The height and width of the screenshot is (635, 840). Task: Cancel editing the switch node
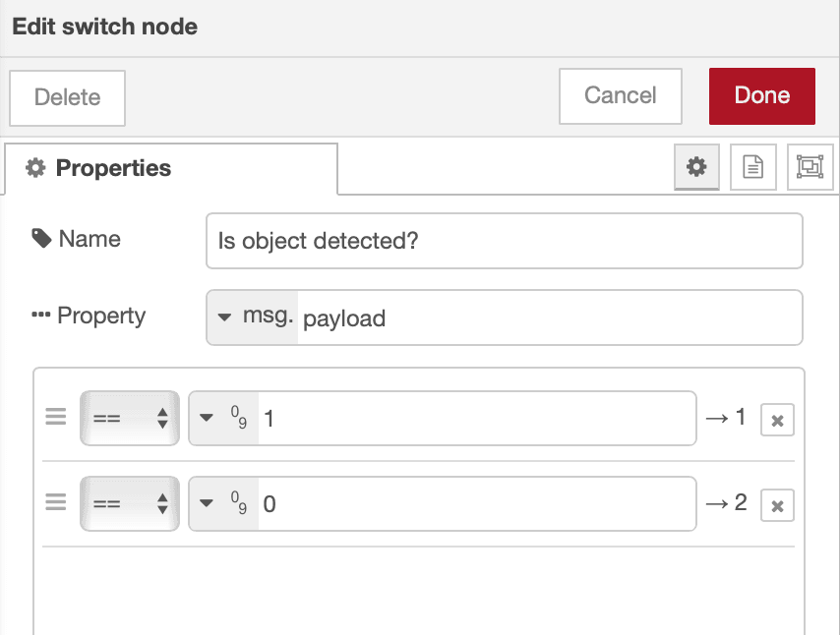click(620, 95)
